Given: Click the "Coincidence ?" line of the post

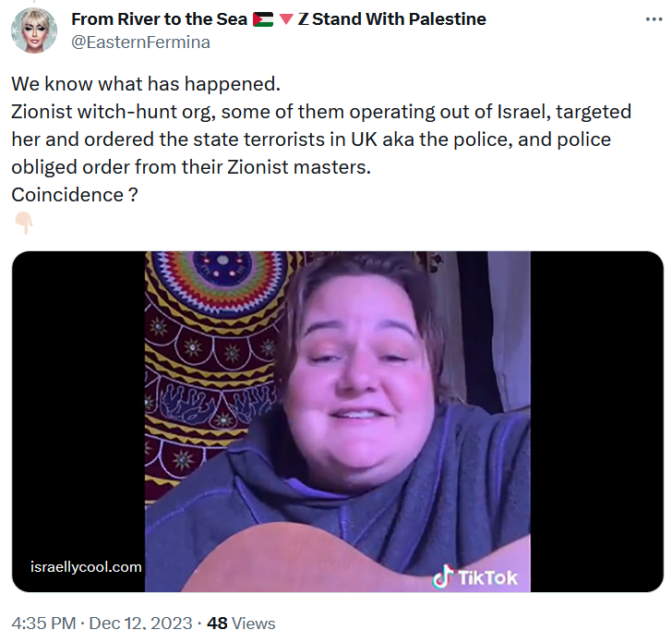Looking at the screenshot, I should point(75,195).
